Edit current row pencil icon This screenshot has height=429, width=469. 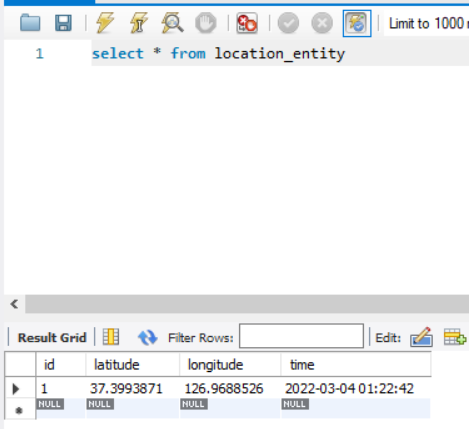click(422, 337)
